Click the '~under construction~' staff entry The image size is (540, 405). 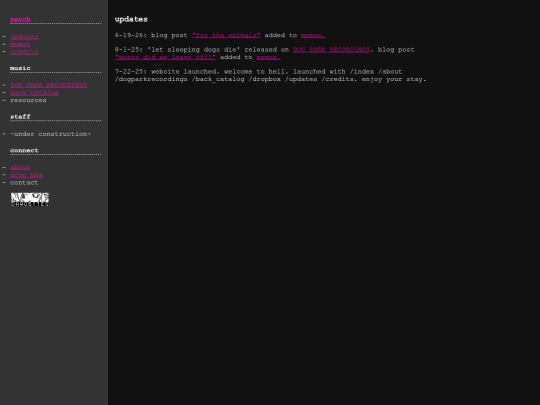[x=51, y=134]
